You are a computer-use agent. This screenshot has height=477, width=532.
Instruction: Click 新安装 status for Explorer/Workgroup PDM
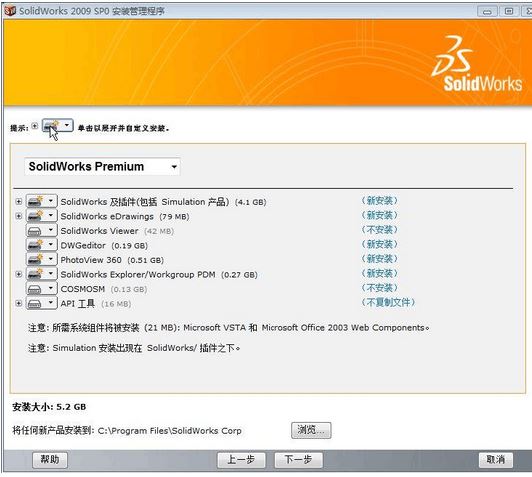(x=379, y=273)
